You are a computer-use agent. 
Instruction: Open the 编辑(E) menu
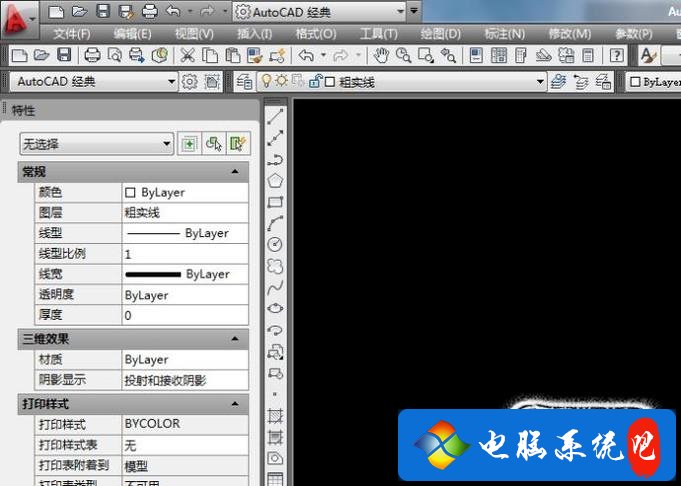click(x=132, y=34)
